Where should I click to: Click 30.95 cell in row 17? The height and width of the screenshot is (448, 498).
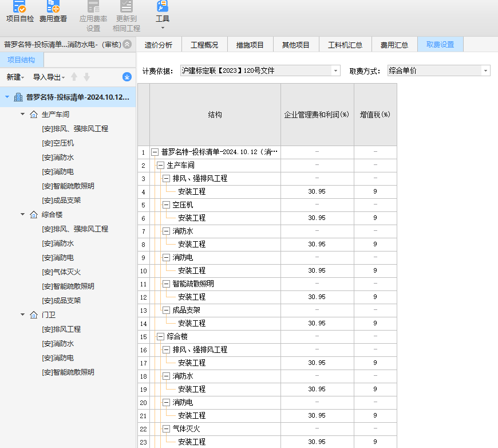click(317, 363)
